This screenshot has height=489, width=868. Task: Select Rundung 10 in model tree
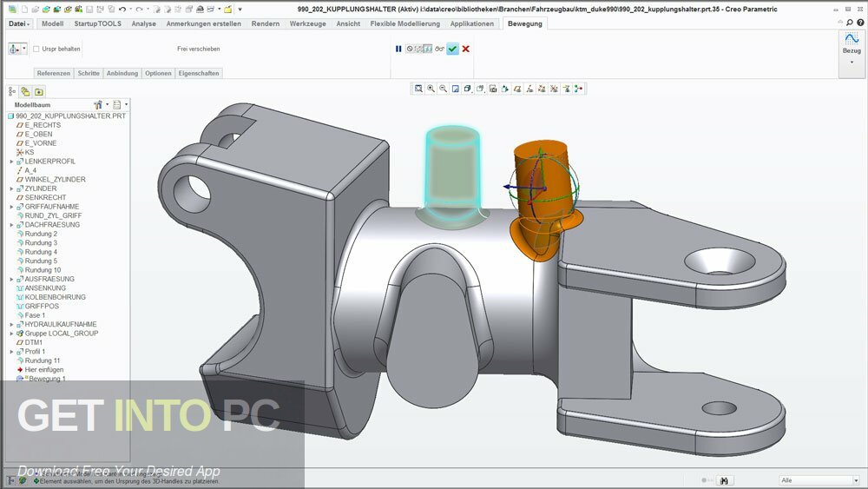coord(43,270)
